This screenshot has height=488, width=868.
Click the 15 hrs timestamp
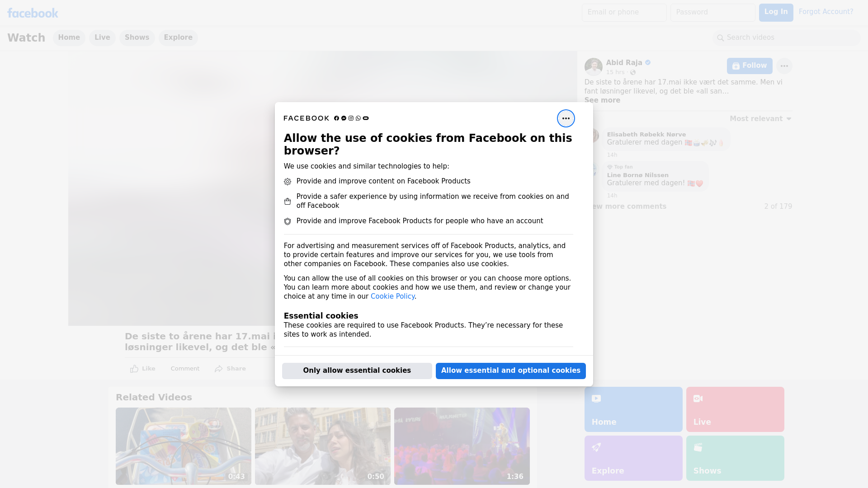(x=615, y=72)
